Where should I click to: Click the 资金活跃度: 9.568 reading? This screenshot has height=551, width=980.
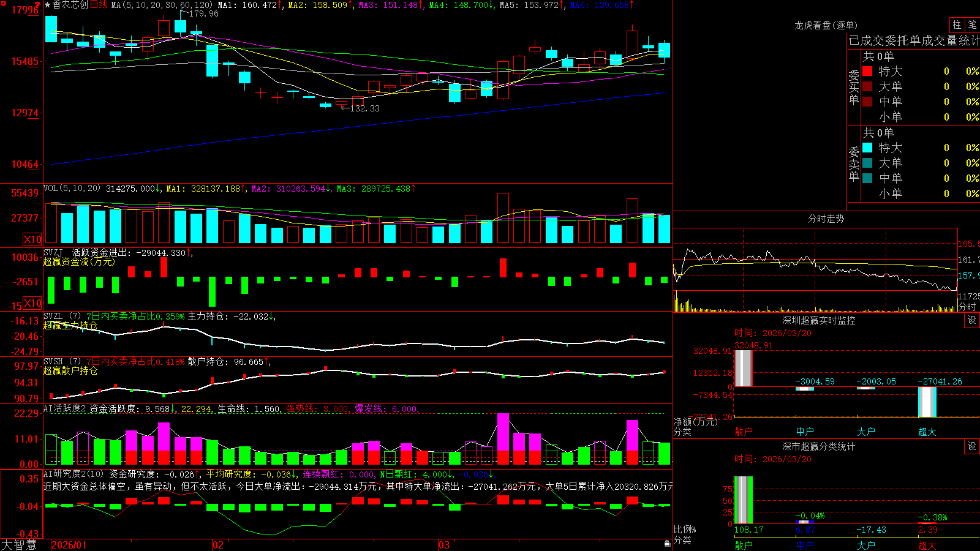[130, 408]
